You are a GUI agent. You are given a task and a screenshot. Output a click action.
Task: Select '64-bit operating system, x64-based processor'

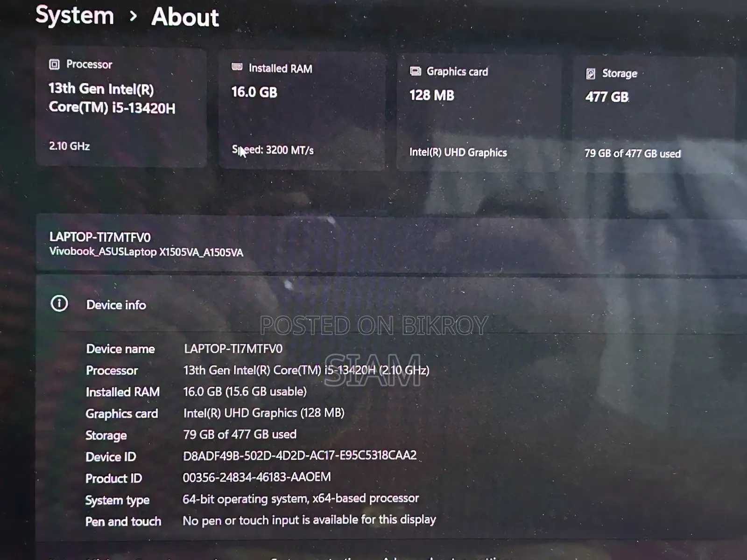301,498
